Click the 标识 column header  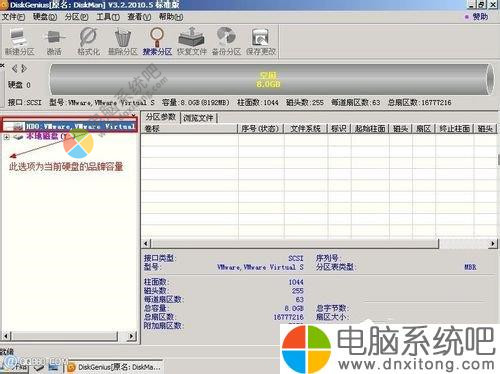coord(339,128)
